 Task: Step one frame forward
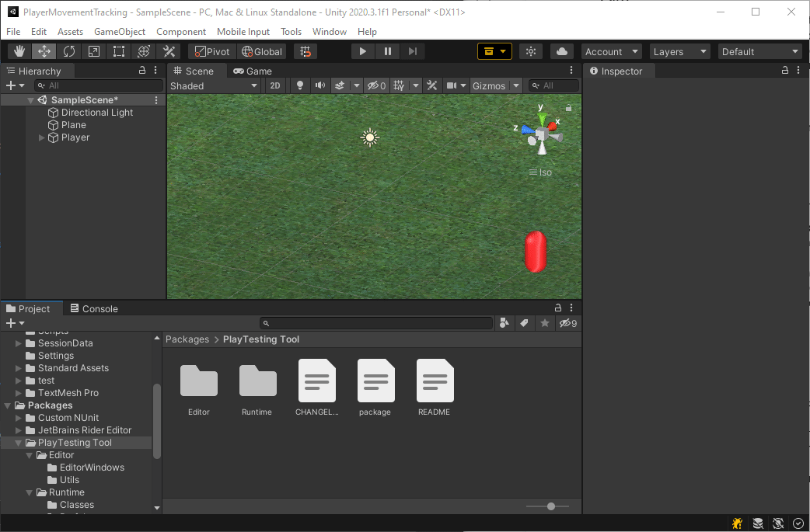tap(412, 51)
